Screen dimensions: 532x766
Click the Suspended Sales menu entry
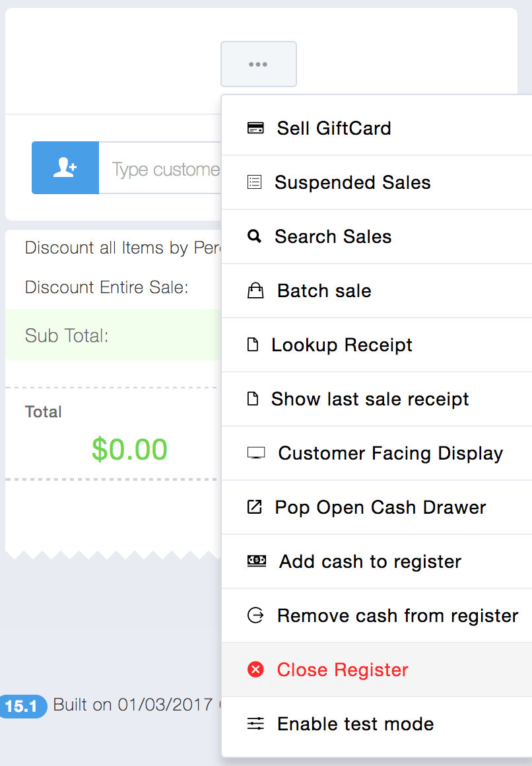[352, 182]
